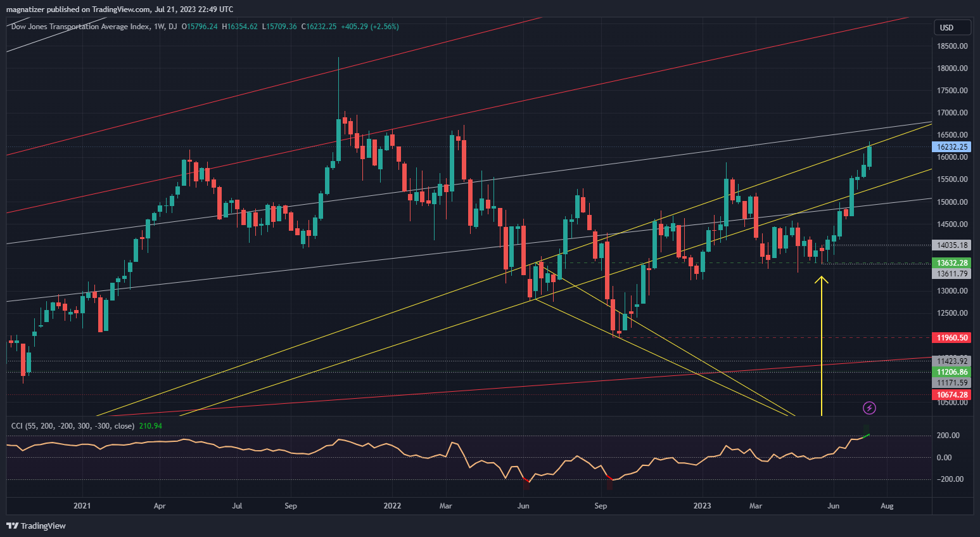Click 18500.00 on the price scale

pos(952,46)
